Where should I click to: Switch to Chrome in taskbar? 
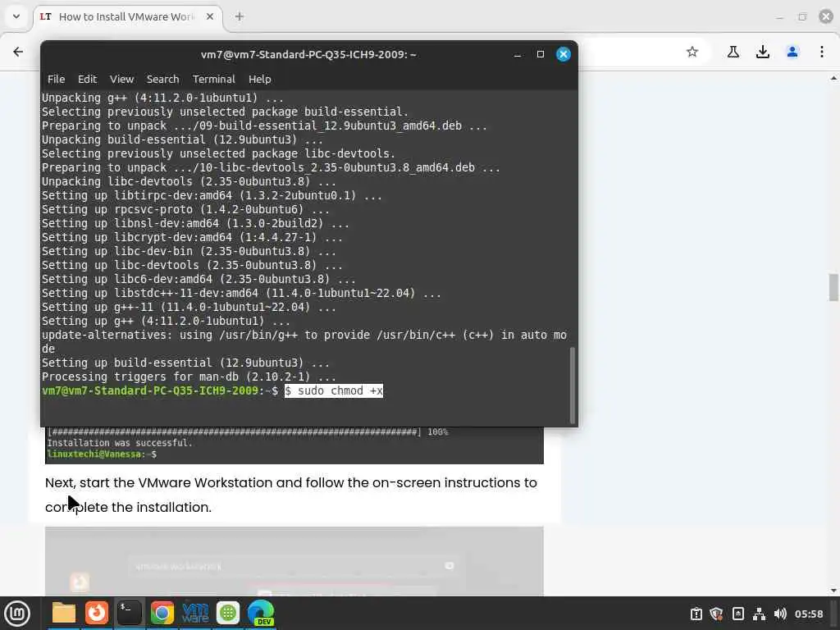click(x=162, y=613)
